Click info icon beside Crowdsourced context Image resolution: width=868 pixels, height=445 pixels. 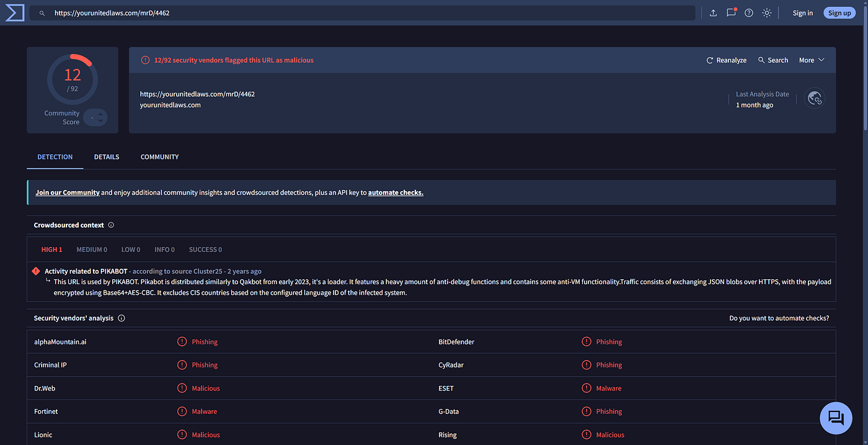[x=111, y=225]
